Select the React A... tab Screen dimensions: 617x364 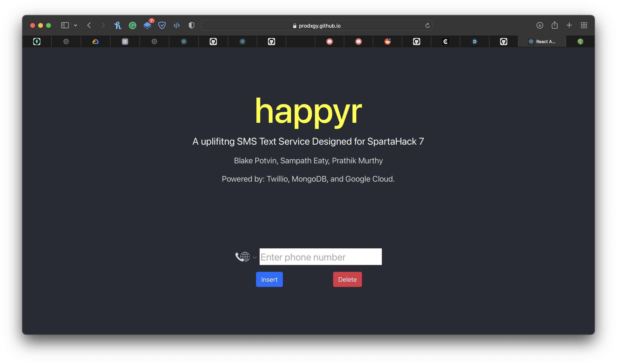tap(542, 42)
